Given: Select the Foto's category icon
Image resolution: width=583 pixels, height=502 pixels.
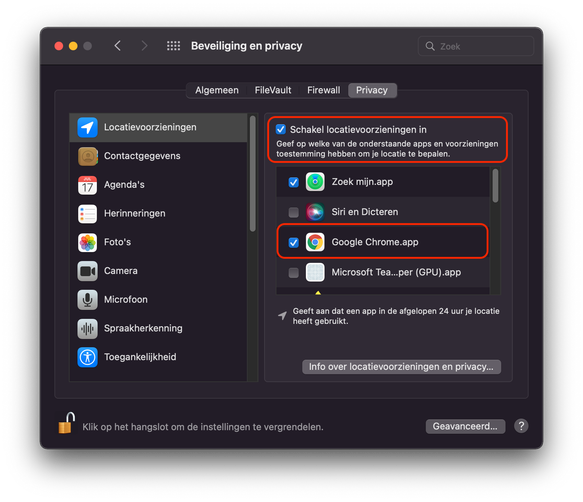Looking at the screenshot, I should click(87, 242).
